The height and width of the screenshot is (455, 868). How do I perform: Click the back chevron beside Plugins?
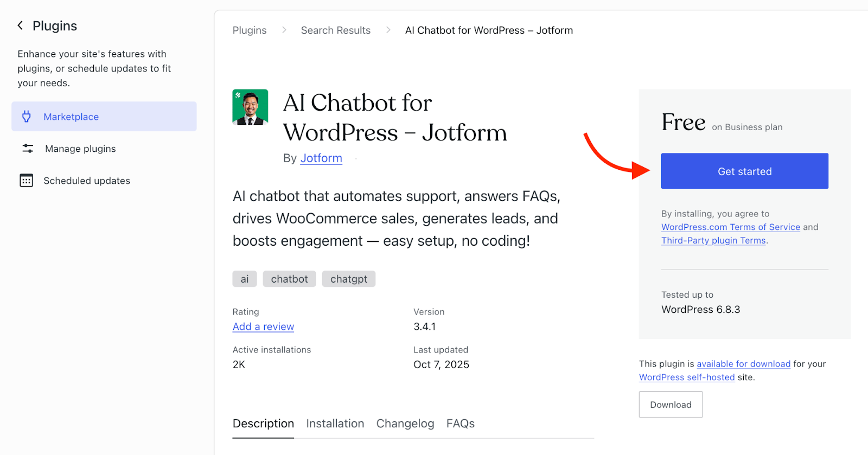20,25
